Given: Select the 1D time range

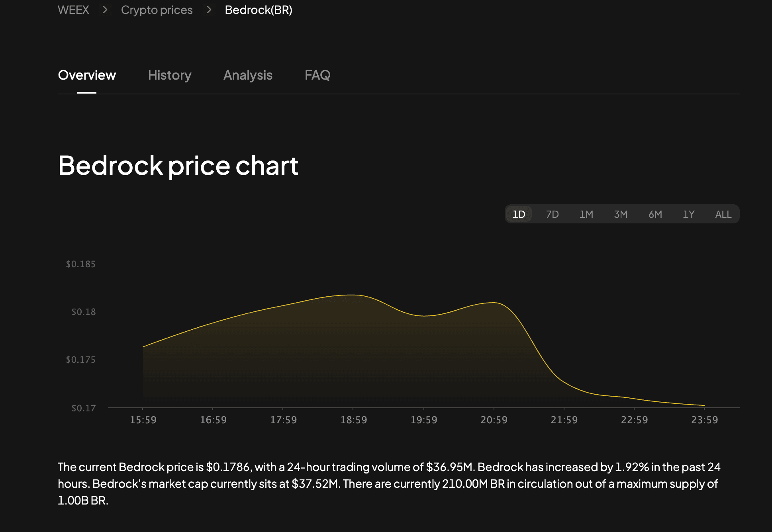Looking at the screenshot, I should pos(518,214).
